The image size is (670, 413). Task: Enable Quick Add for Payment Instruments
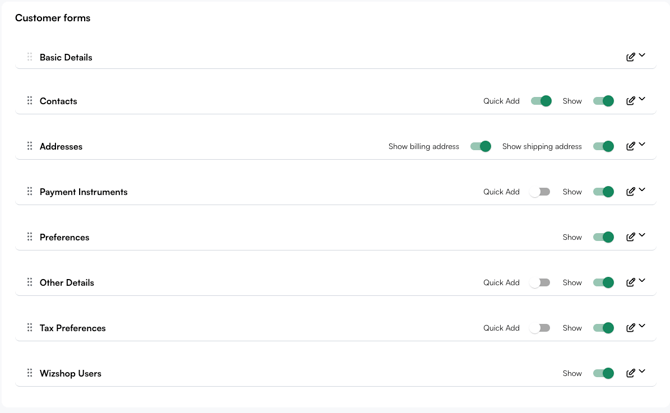tap(541, 192)
